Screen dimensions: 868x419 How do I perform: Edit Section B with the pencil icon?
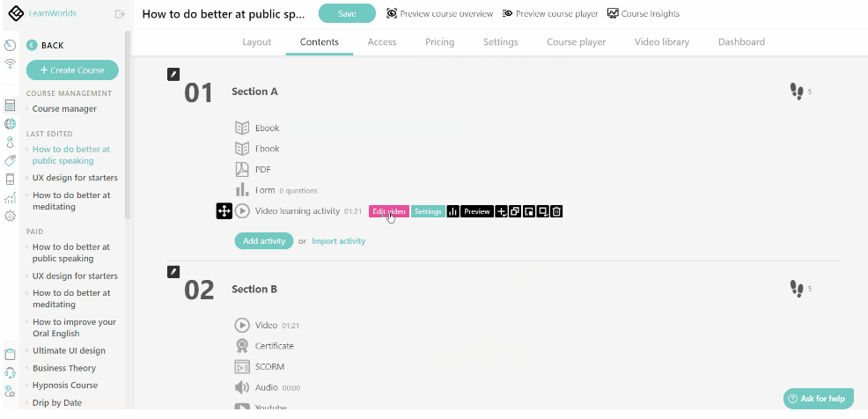(x=173, y=272)
